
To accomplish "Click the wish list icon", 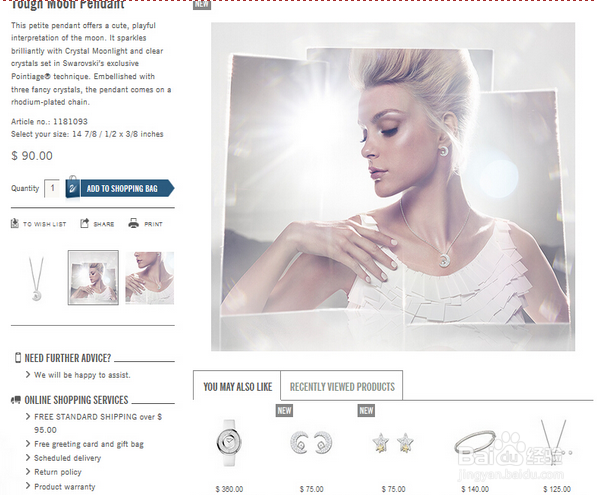I will 14,224.
